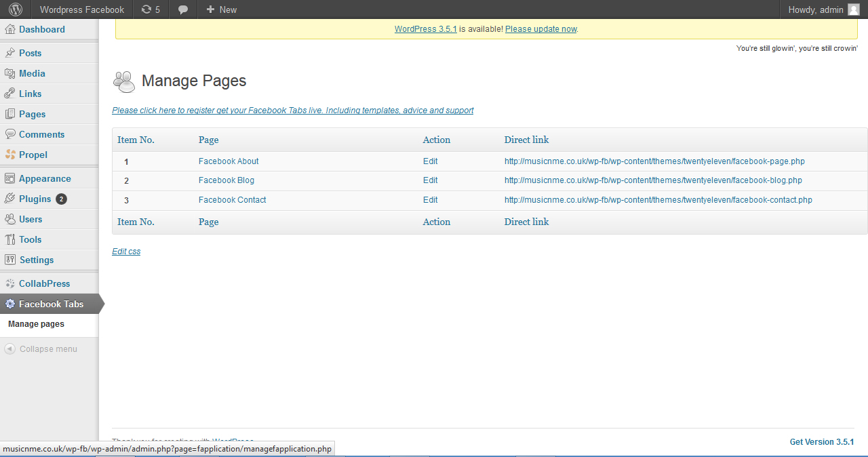Click the admin avatar icon
This screenshot has width=868, height=457.
click(854, 9)
